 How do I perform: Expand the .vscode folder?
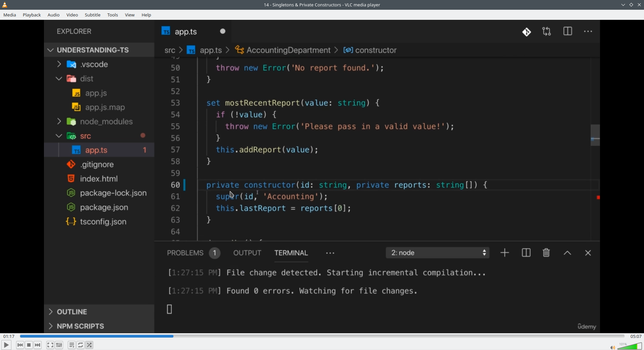tap(99, 64)
